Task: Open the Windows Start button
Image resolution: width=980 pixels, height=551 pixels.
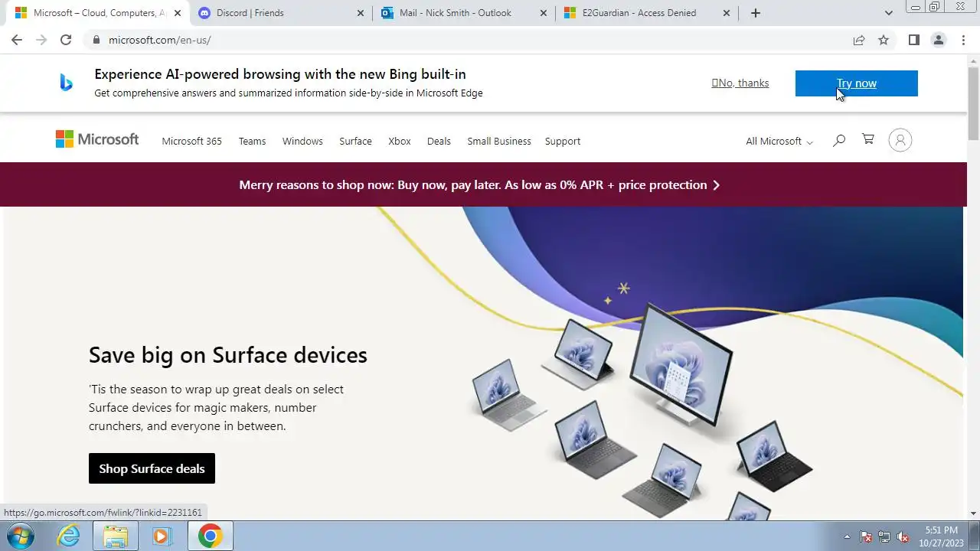Action: tap(19, 536)
